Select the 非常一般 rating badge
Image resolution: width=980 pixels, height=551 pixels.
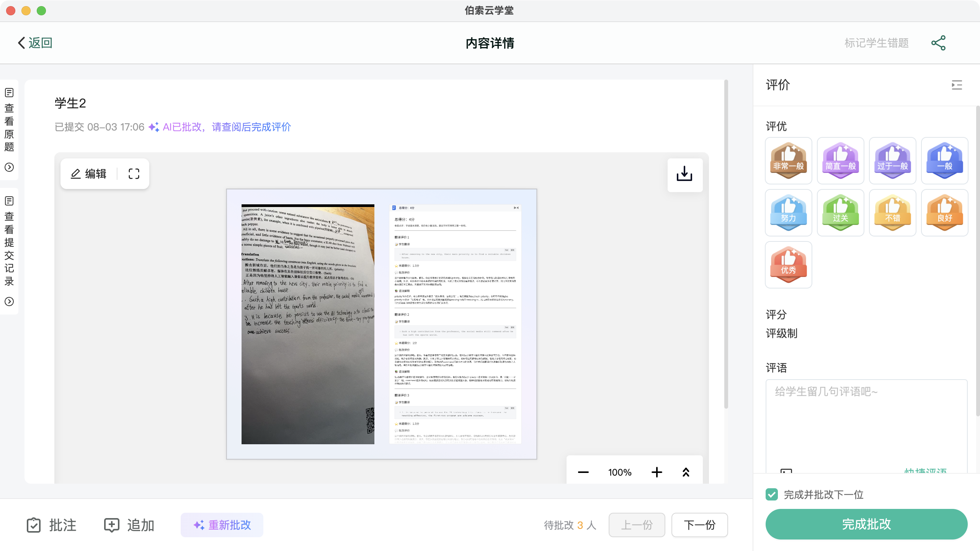788,161
